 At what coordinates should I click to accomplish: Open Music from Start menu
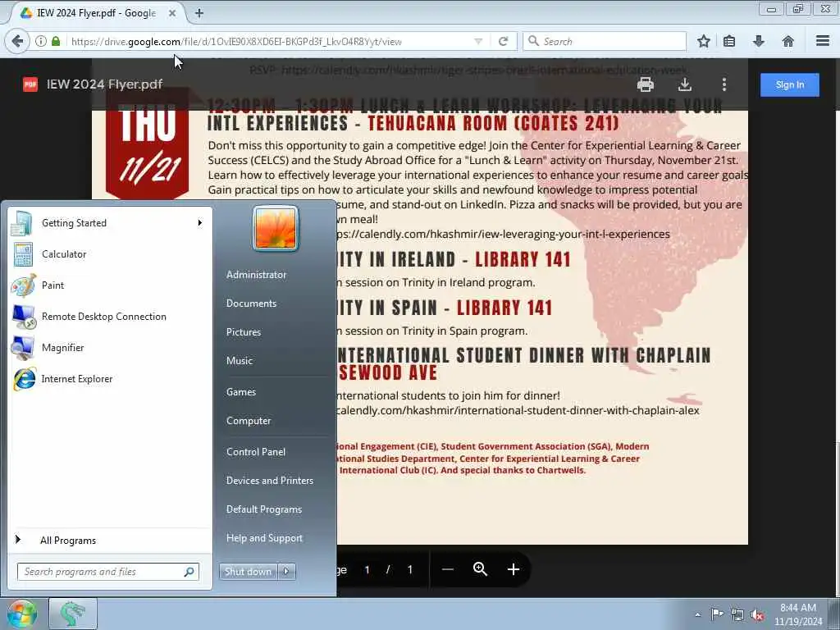tap(239, 361)
